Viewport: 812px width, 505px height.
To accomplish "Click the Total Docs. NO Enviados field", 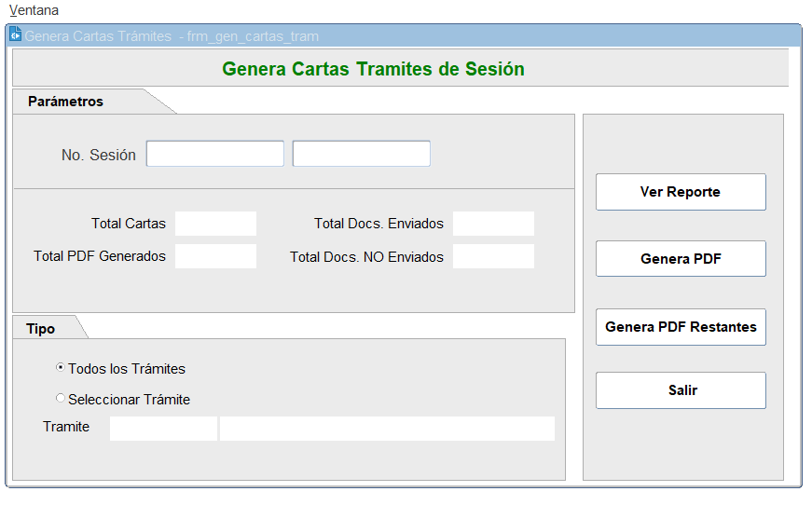I will [493, 256].
